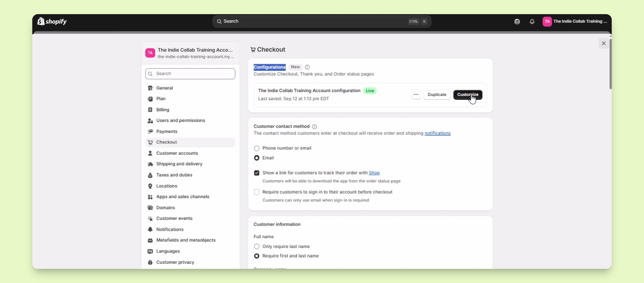
Task: Open the store account menu in the top bar
Action: (x=575, y=22)
